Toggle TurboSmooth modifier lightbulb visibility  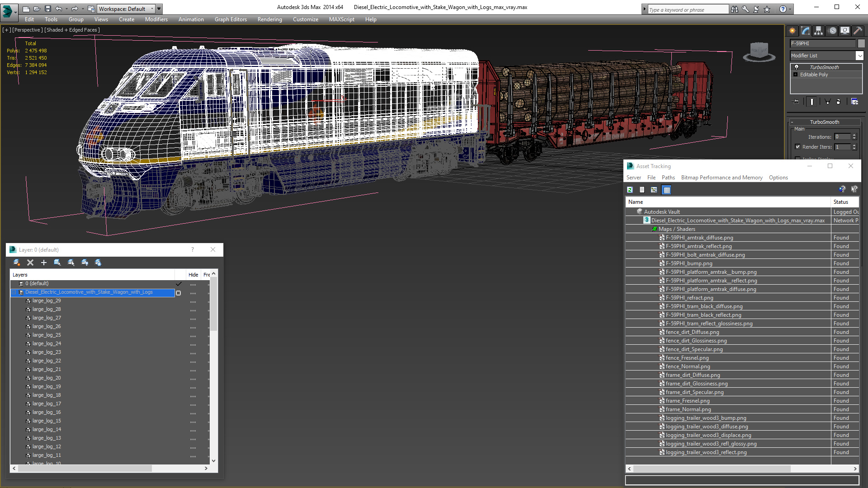pos(797,67)
